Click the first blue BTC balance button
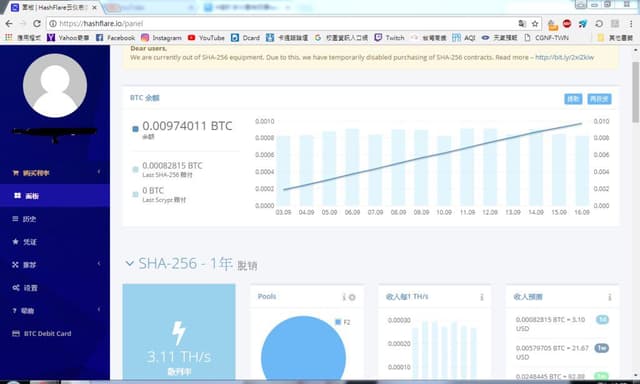The image size is (640, 384). [573, 99]
